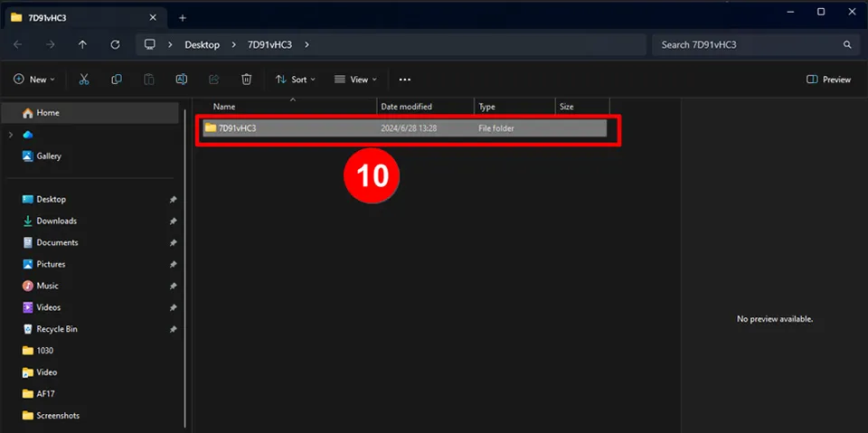Open the View dropdown
This screenshot has width=868, height=433.
click(355, 80)
